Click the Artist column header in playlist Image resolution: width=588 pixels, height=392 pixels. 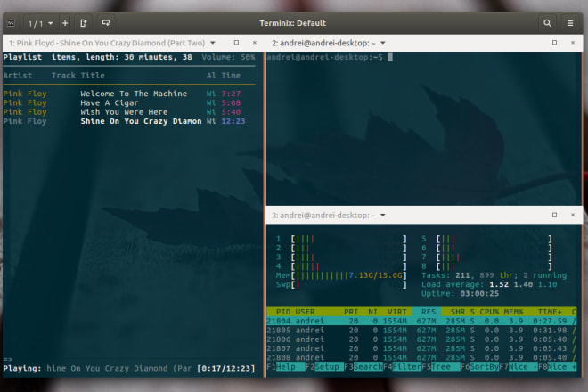pos(18,76)
